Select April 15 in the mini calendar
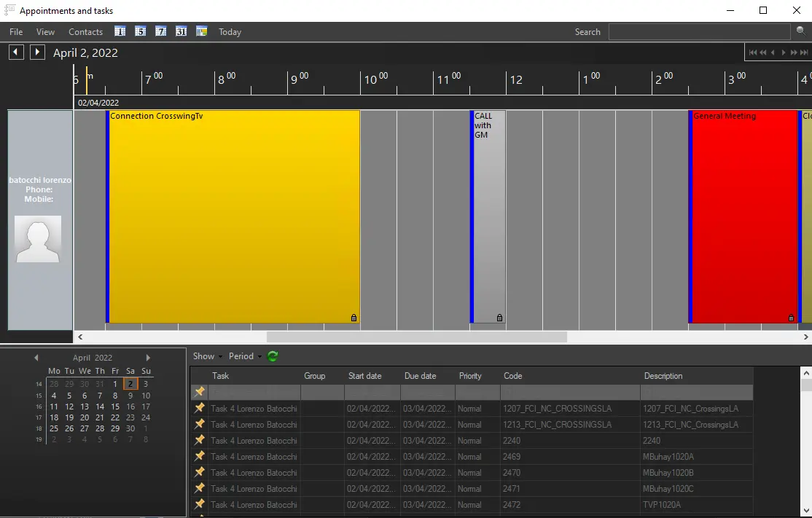812x518 pixels. click(115, 407)
